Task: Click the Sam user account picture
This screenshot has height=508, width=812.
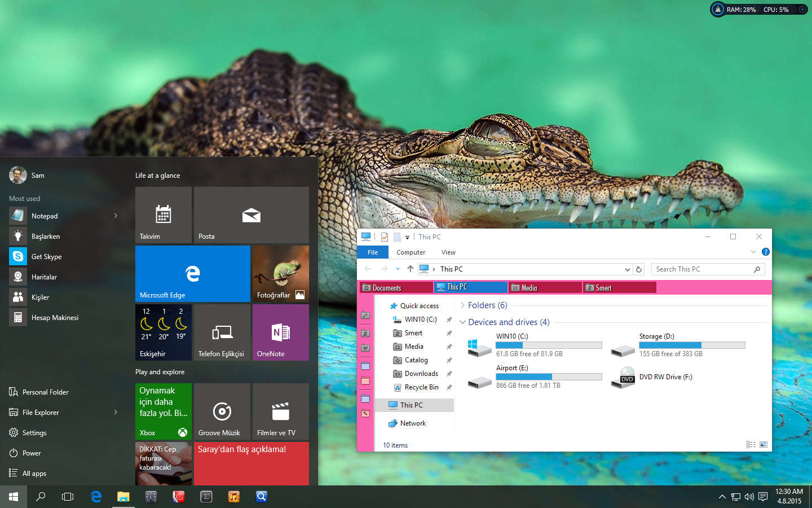Action: pos(18,175)
